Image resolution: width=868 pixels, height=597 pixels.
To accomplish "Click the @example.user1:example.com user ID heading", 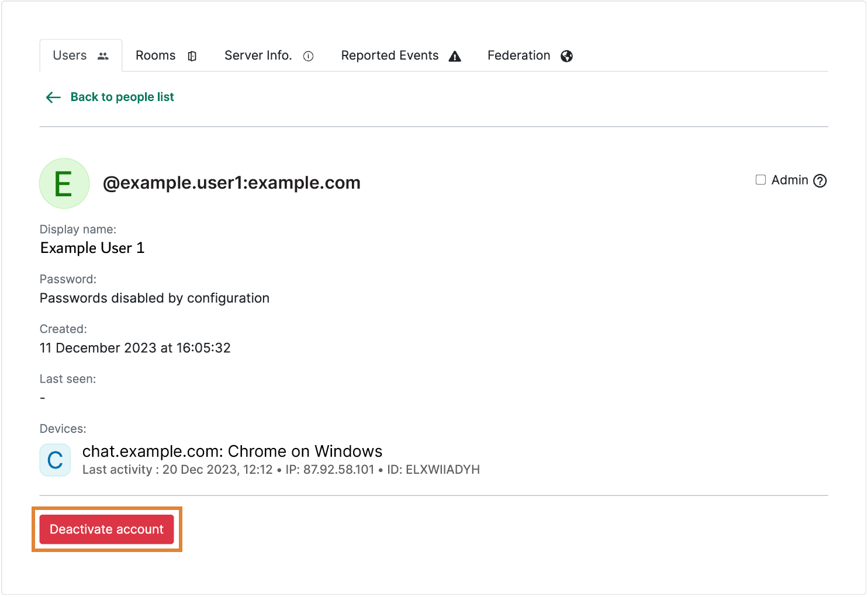I will tap(231, 183).
